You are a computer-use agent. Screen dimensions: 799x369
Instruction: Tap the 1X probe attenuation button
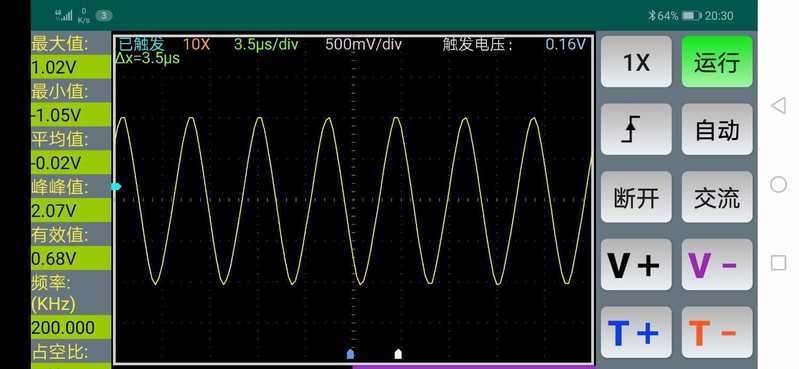point(636,62)
